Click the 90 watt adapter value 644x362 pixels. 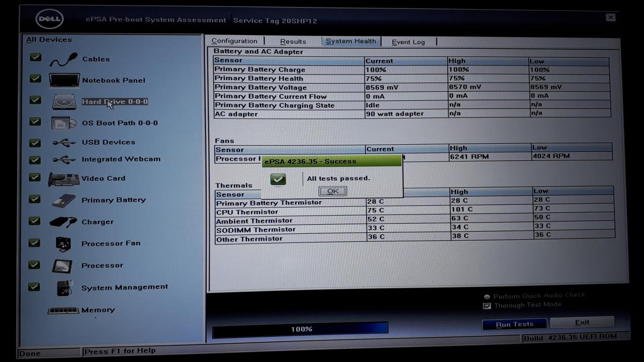tap(394, 114)
